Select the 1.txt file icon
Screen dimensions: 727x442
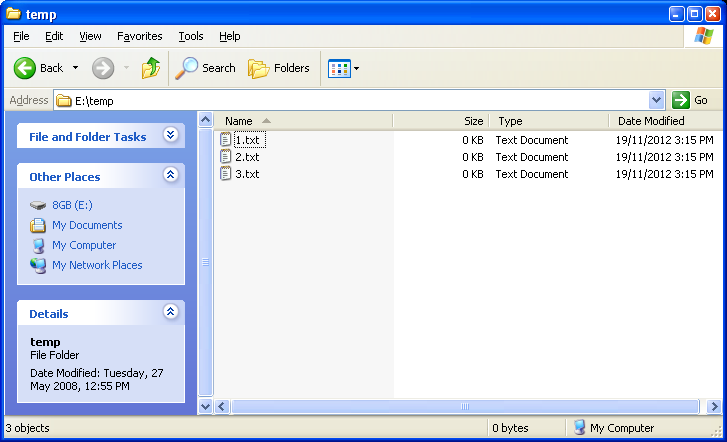pyautogui.click(x=226, y=140)
